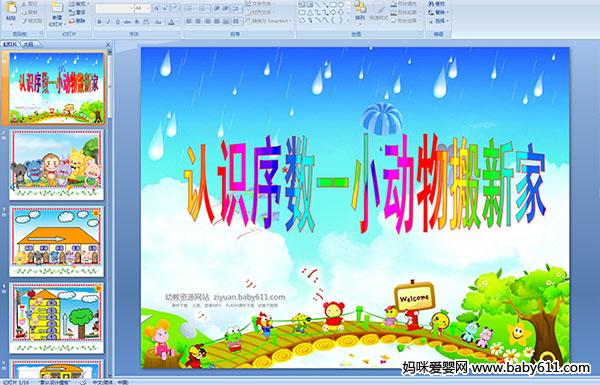Open the font name dropdown
The width and height of the screenshot is (600, 385).
point(131,8)
